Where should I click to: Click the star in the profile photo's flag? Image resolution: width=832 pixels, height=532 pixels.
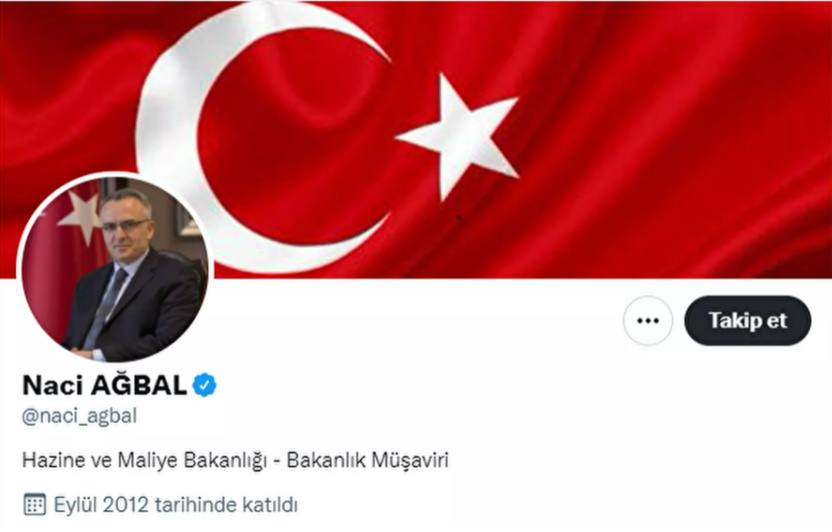click(x=81, y=215)
